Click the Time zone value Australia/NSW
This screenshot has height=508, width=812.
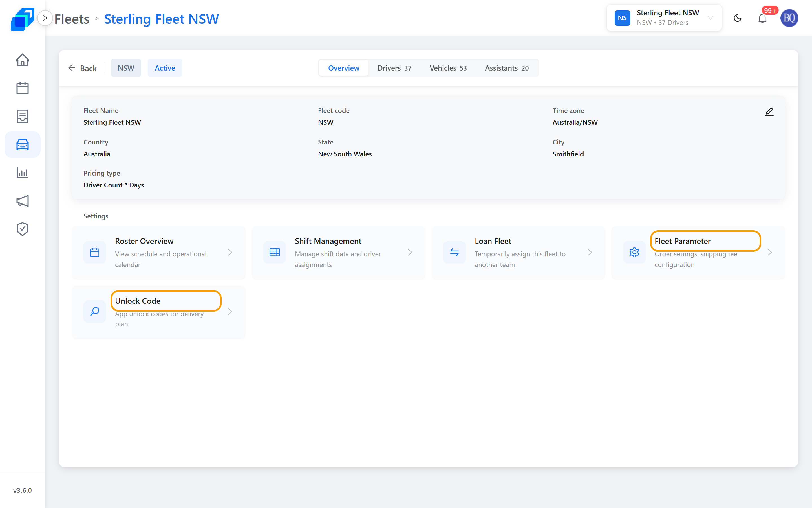tap(575, 122)
